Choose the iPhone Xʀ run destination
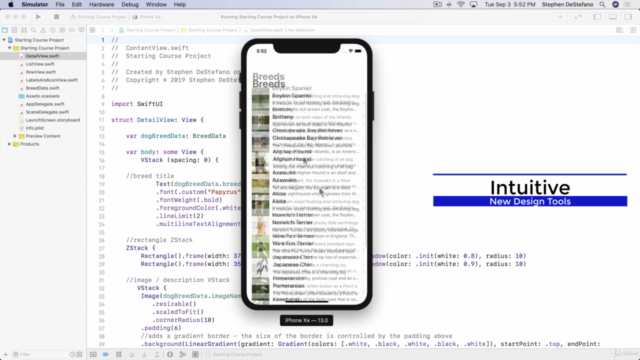 (x=147, y=17)
